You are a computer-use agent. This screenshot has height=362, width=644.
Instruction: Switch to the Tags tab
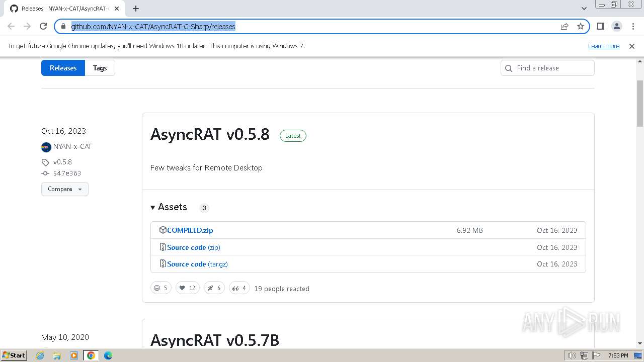click(x=100, y=68)
